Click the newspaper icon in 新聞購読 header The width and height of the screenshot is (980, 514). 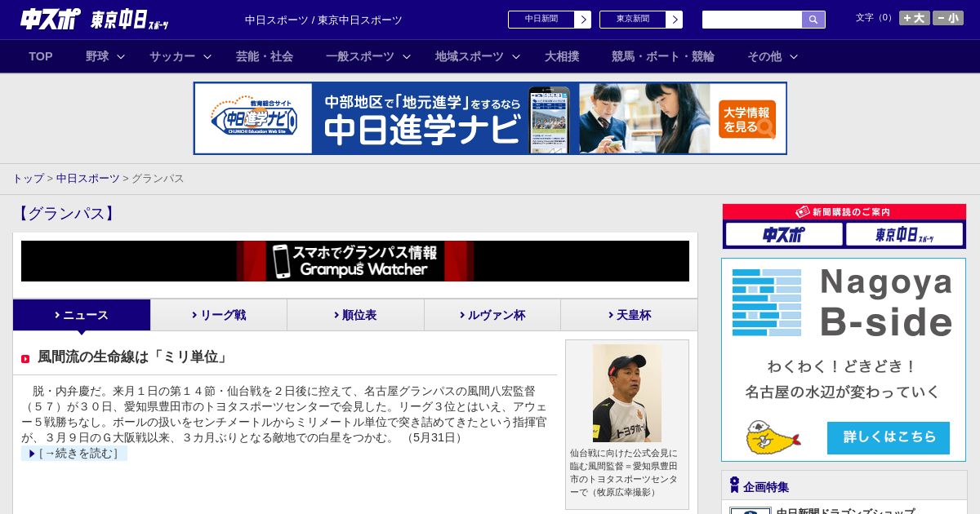point(803,211)
